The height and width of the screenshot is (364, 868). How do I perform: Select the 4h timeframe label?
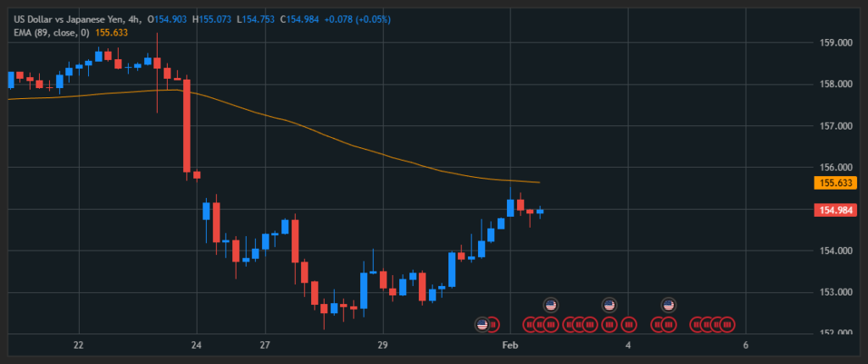[132, 19]
